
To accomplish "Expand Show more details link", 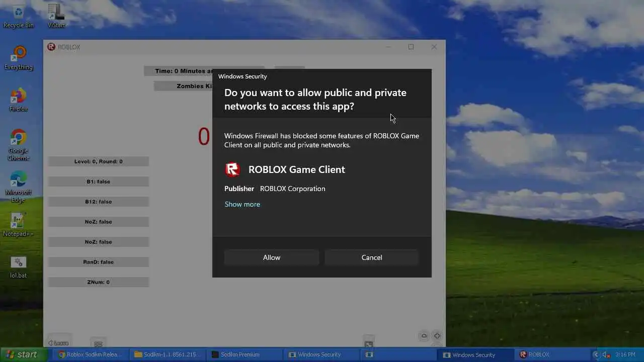I will click(242, 204).
